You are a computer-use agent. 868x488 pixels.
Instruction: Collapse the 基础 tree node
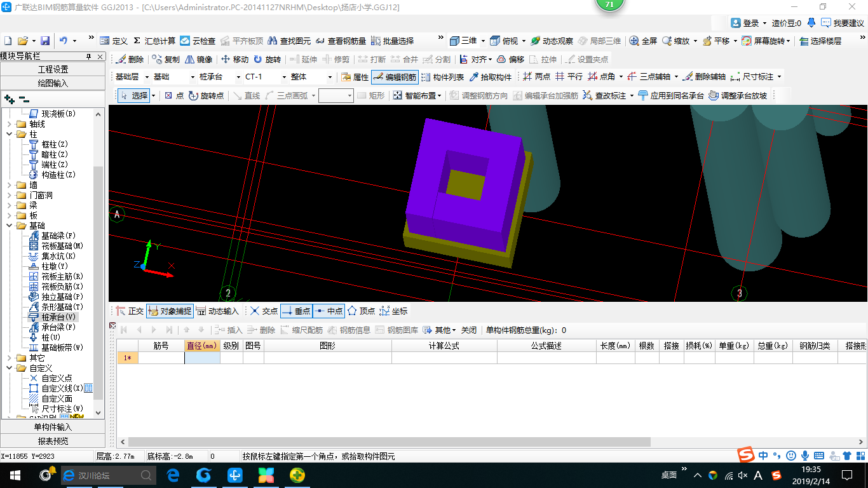(x=10, y=226)
